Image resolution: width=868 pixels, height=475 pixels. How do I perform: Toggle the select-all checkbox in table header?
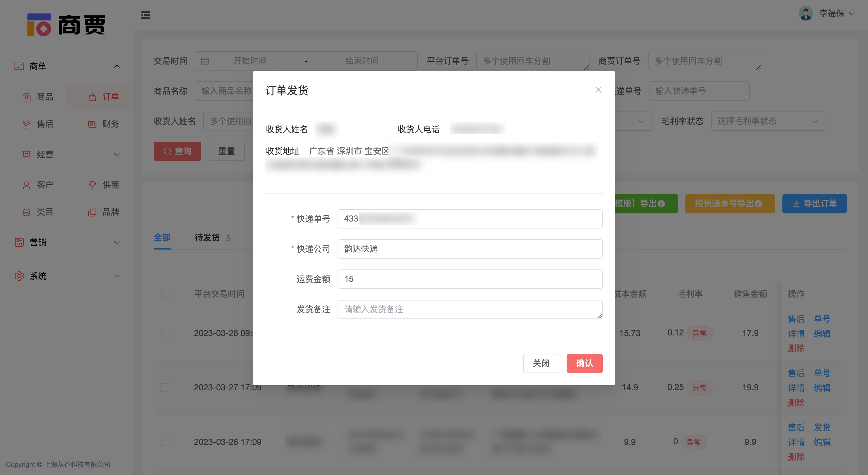point(165,294)
